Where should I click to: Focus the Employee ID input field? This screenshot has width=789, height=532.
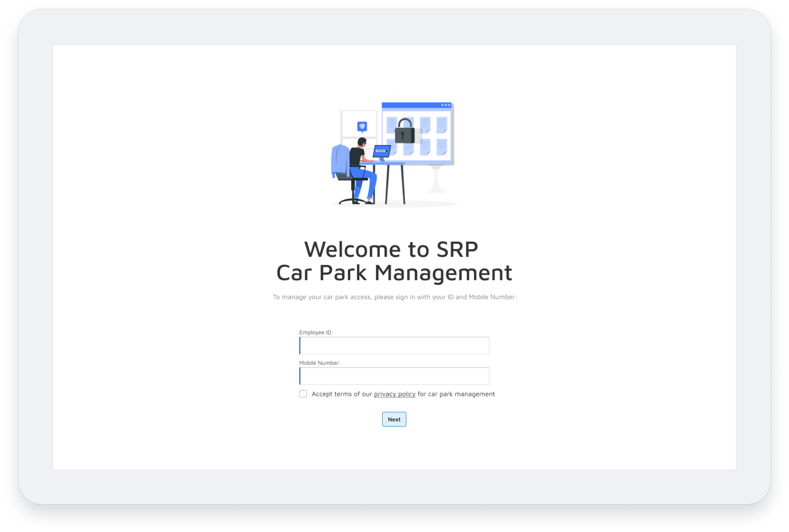394,345
